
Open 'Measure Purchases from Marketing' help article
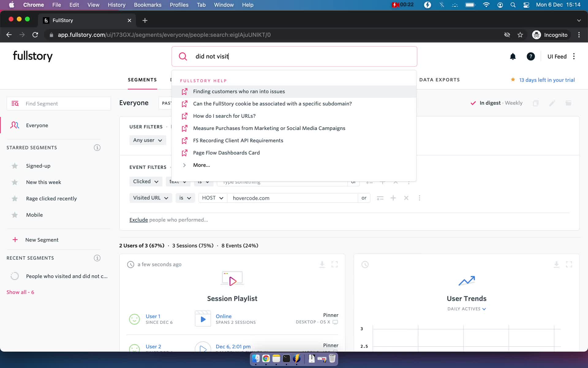click(x=294, y=128)
